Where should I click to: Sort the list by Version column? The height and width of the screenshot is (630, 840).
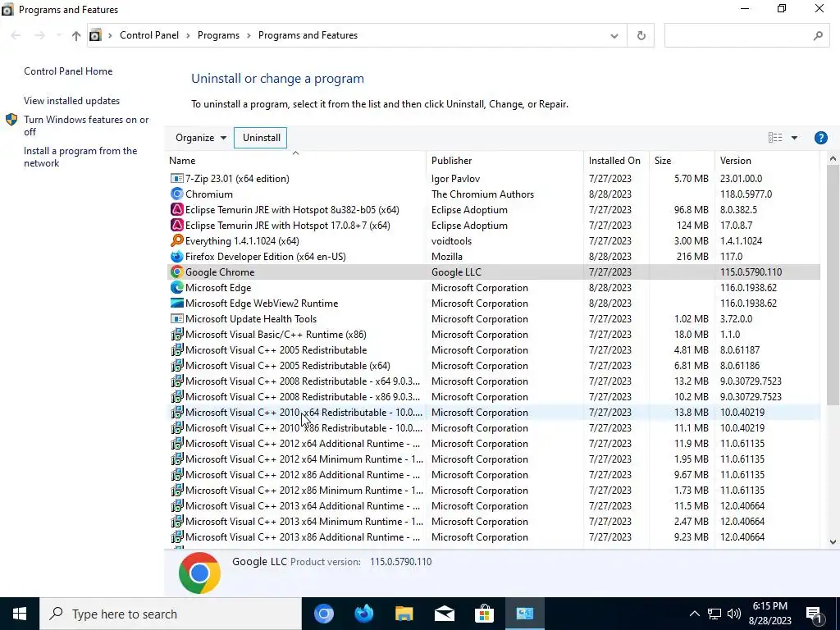pos(767,160)
